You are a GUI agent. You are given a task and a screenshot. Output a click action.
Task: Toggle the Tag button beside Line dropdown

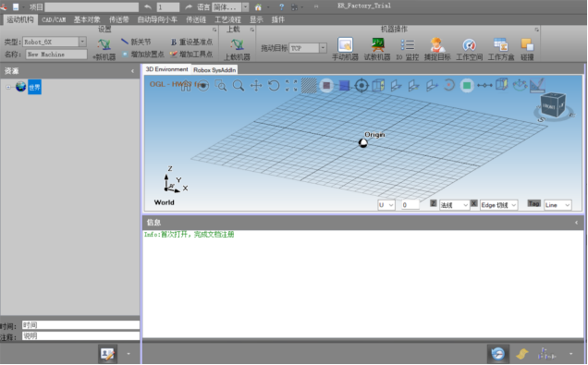(533, 203)
